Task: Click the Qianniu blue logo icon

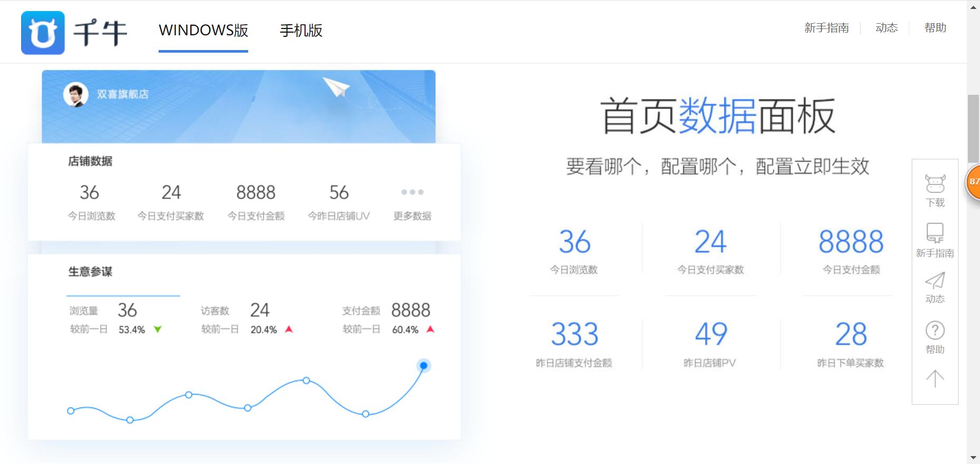Action: (43, 33)
